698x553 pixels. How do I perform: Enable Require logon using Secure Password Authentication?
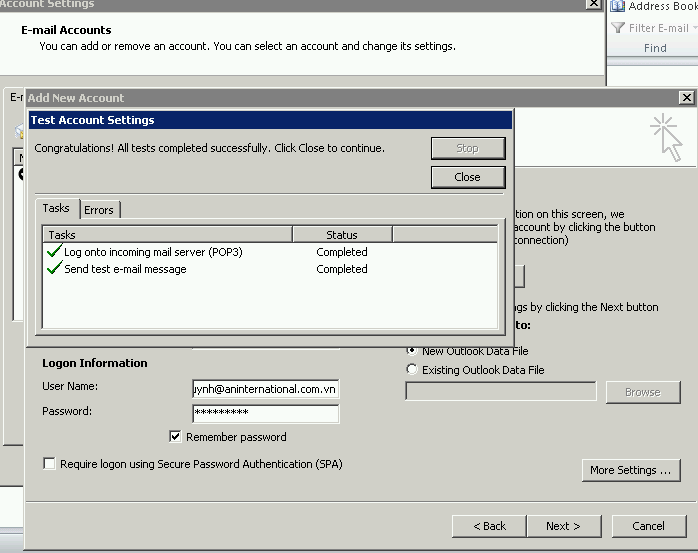point(49,464)
